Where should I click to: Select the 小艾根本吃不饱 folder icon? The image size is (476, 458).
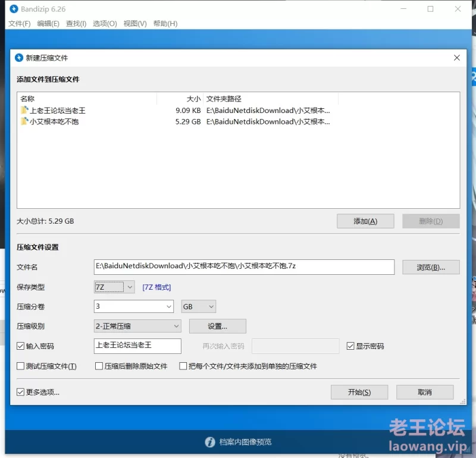(x=24, y=121)
